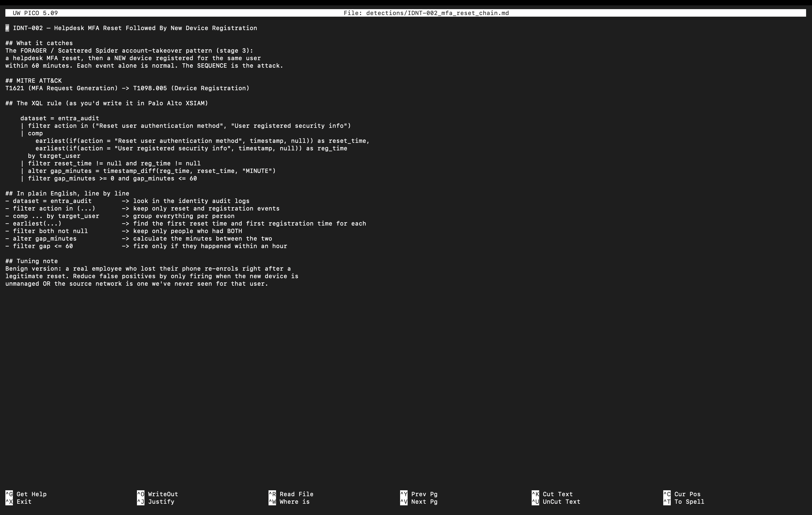Click the code line ending 'as reg_time'
The height and width of the screenshot is (515, 812).
tap(191, 148)
